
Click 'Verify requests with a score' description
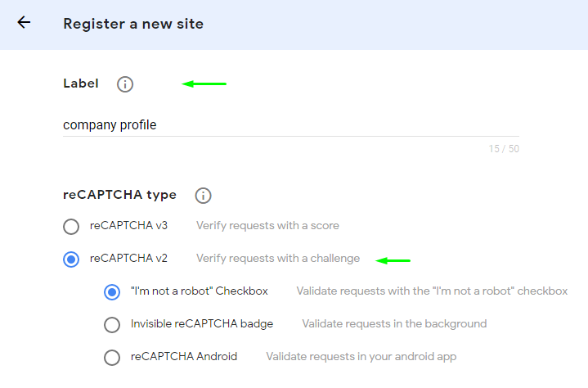[267, 225]
